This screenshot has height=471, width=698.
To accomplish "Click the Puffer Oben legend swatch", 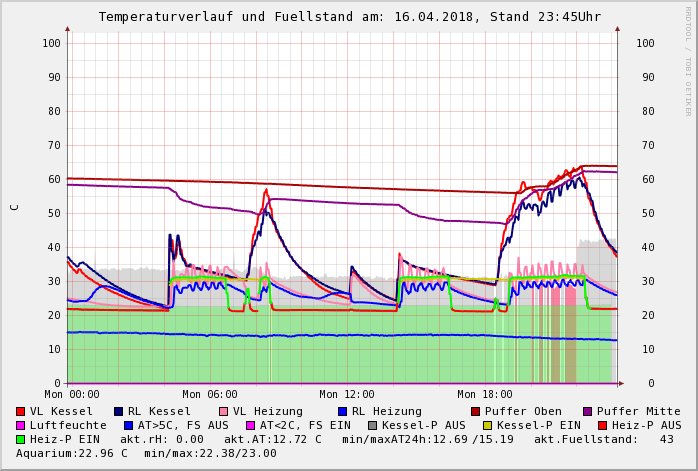I will coord(476,412).
